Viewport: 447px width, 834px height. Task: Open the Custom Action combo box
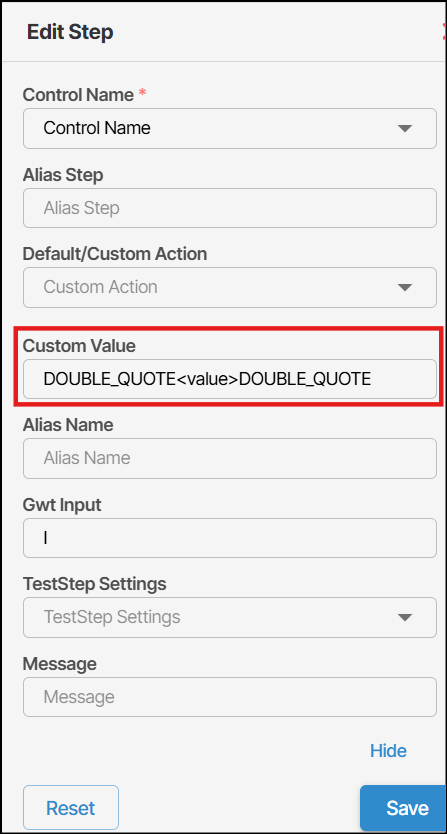(230, 287)
